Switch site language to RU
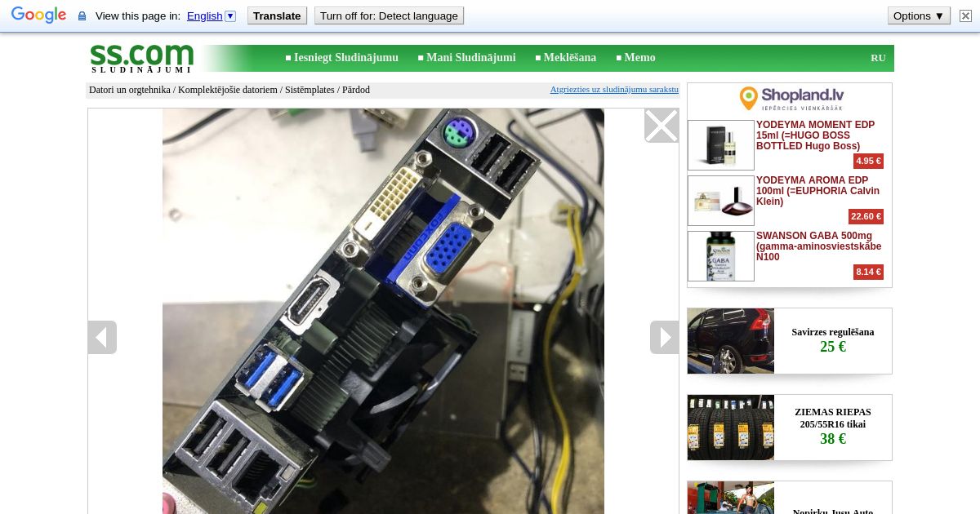 (878, 58)
